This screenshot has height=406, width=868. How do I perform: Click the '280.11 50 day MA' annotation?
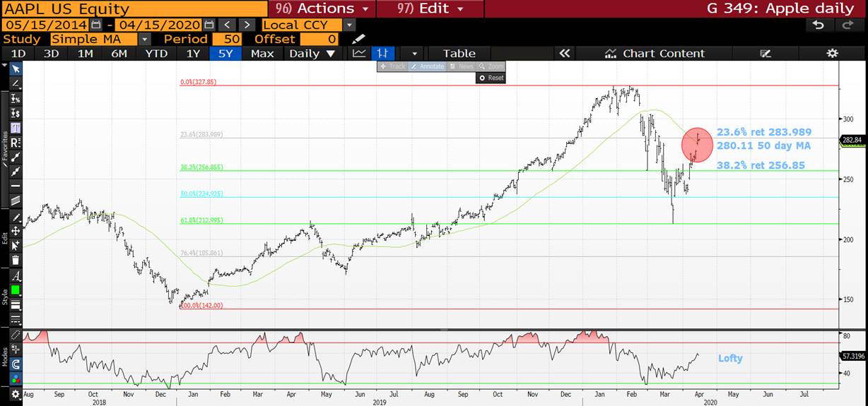point(763,145)
